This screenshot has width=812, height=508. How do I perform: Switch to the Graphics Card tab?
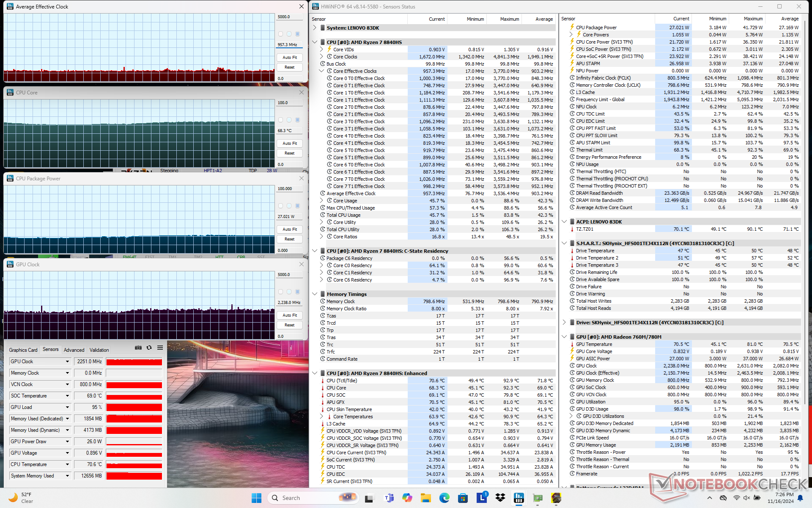tap(23, 350)
